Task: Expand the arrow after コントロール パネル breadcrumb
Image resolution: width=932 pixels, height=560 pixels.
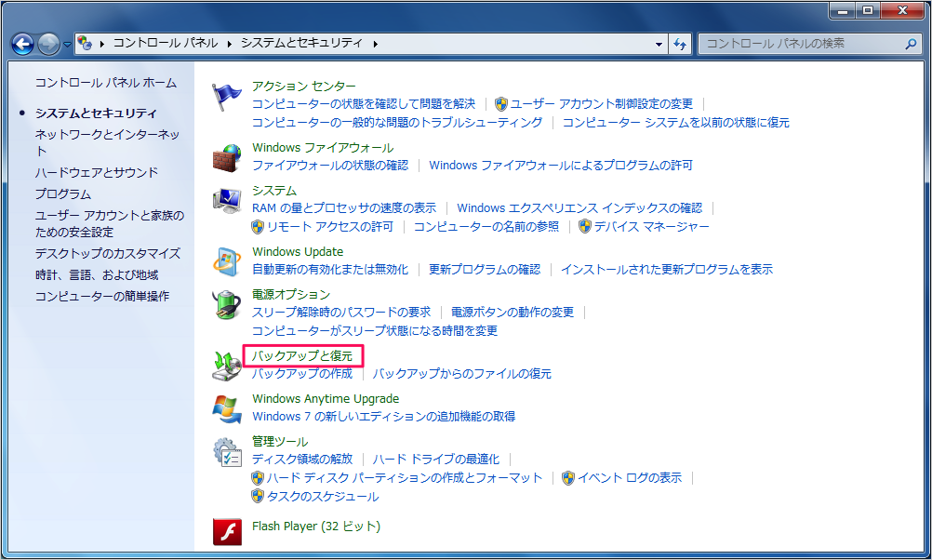Action: pos(230,44)
